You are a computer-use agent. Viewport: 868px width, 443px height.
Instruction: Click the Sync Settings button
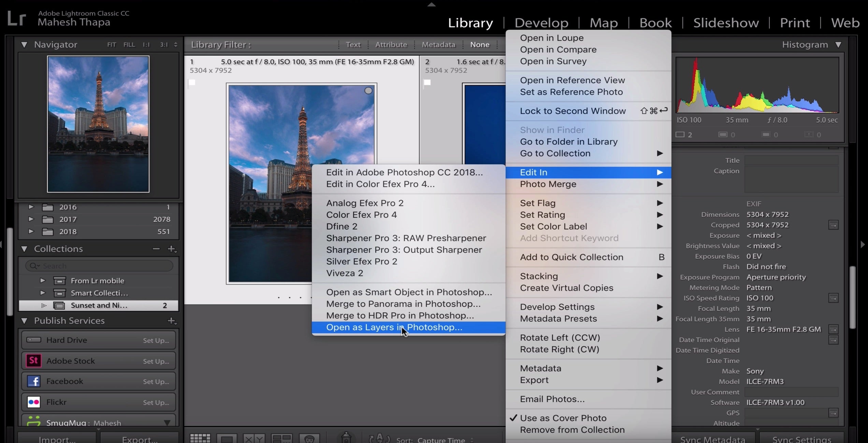pyautogui.click(x=802, y=438)
